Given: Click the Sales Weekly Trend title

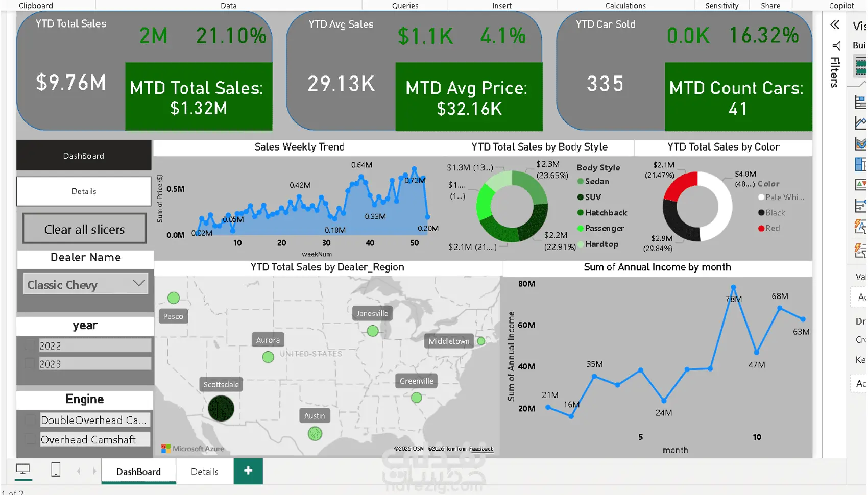Looking at the screenshot, I should coord(299,146).
